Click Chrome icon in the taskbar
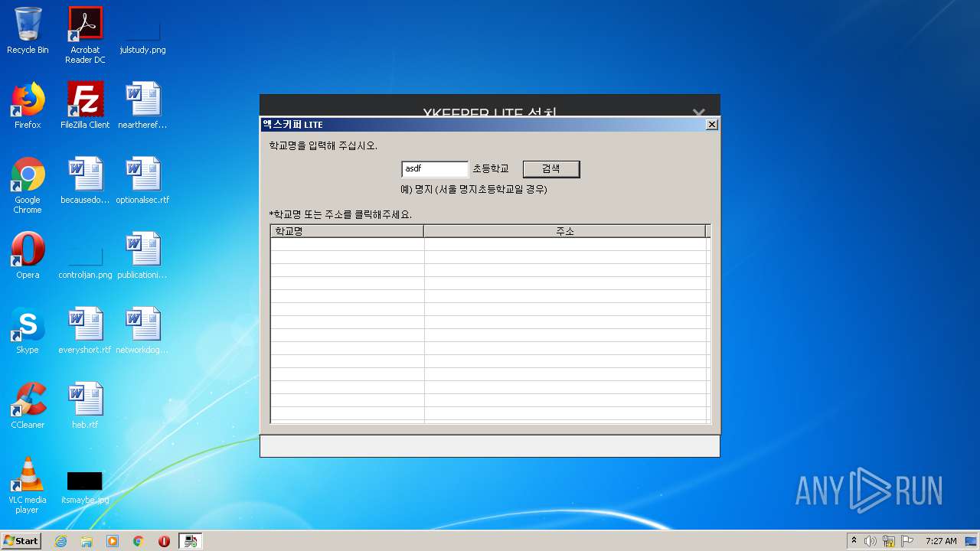 coord(139,541)
